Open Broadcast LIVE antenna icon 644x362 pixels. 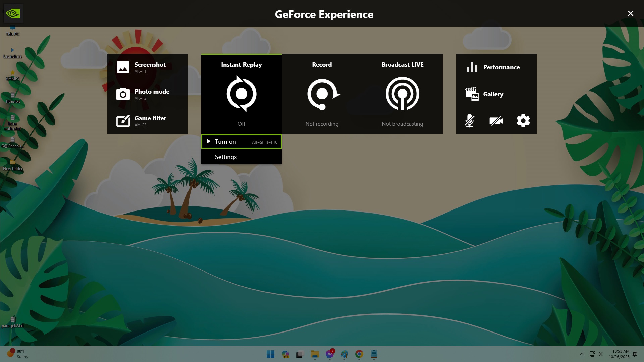coord(402,94)
